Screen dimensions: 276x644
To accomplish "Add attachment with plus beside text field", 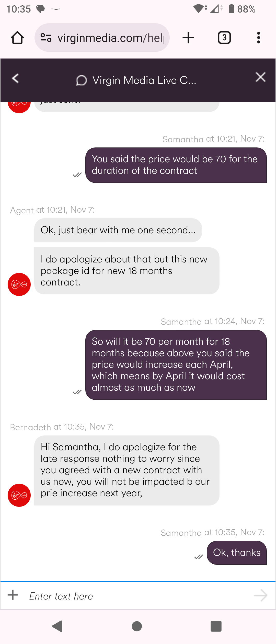I will (x=13, y=595).
